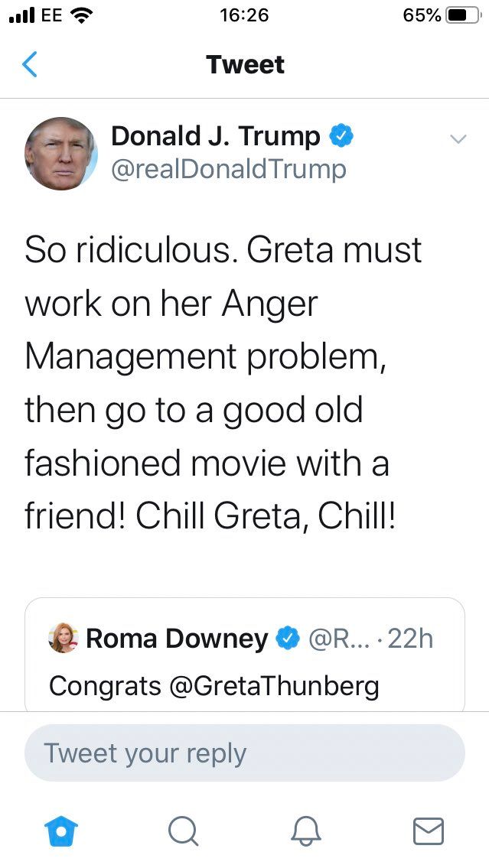The width and height of the screenshot is (489, 868).
Task: Open the Messages envelope tab
Action: pyautogui.click(x=428, y=831)
